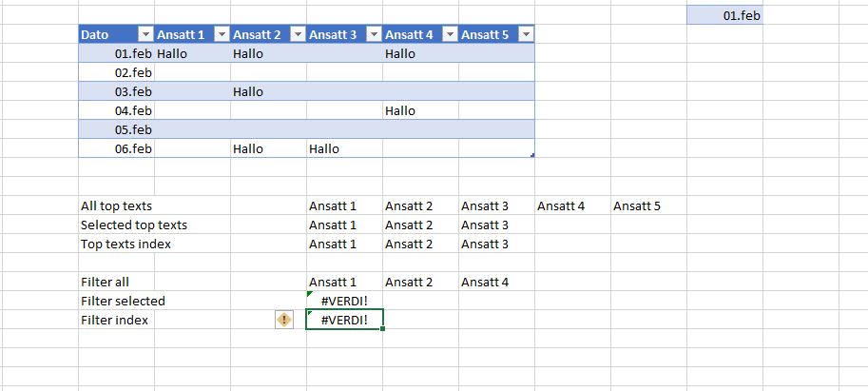Select Hallo under Ansatt 3 in 06.feb row
The height and width of the screenshot is (391, 868).
(x=324, y=148)
